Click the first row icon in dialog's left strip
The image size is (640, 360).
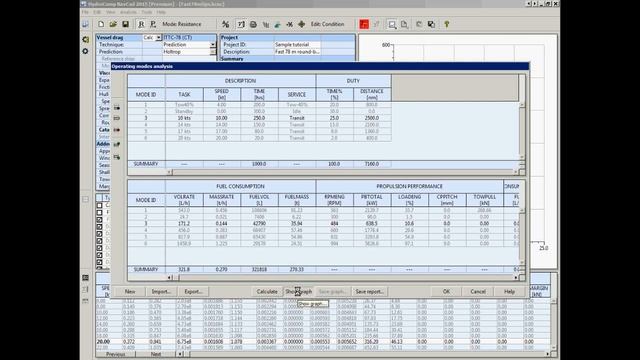pos(117,108)
